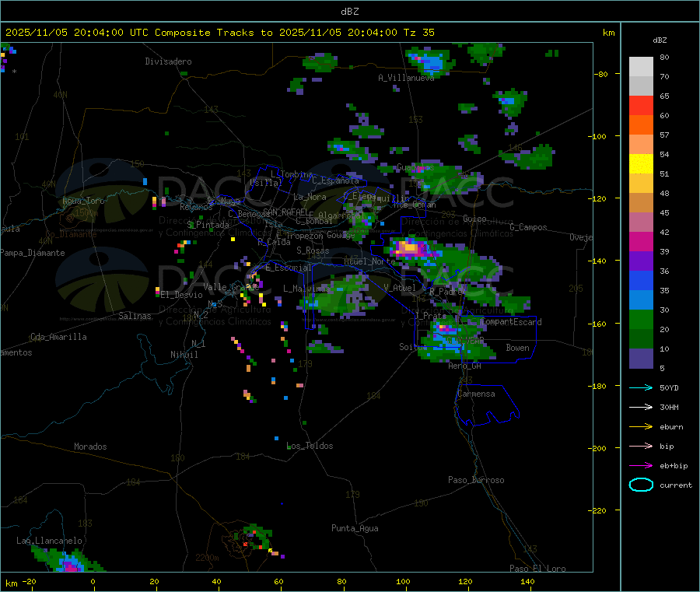Select the yellow eburn arrow legend icon
The width and height of the screenshot is (700, 592).
tap(641, 427)
